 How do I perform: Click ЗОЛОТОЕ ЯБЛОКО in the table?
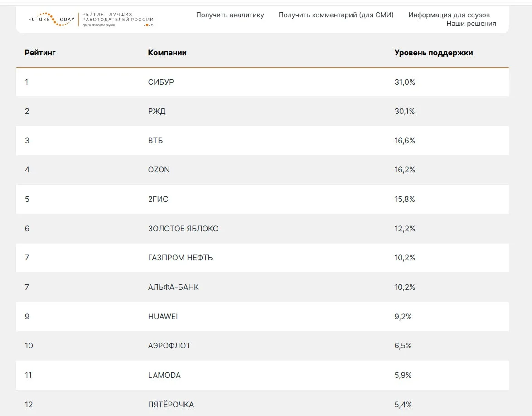183,229
